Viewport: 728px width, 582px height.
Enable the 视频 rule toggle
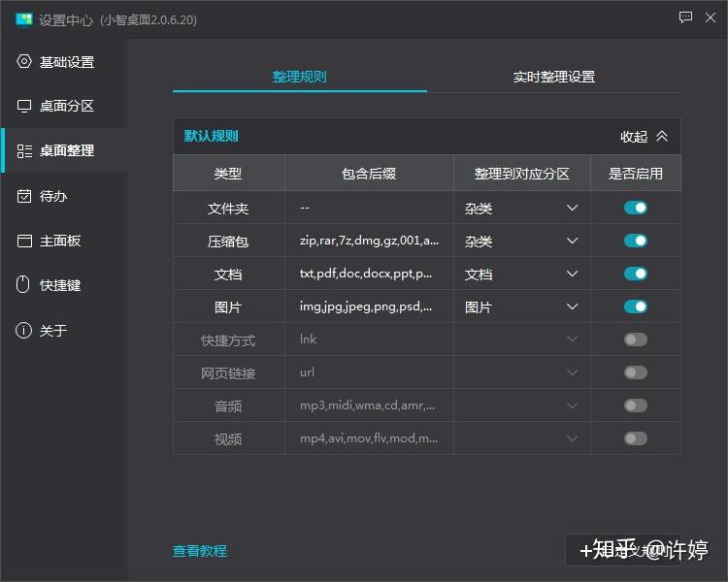click(635, 438)
